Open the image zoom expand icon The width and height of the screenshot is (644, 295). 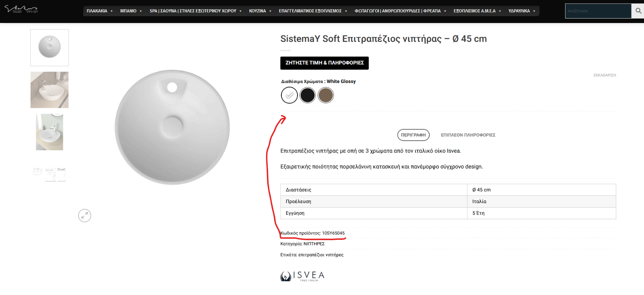tap(85, 216)
